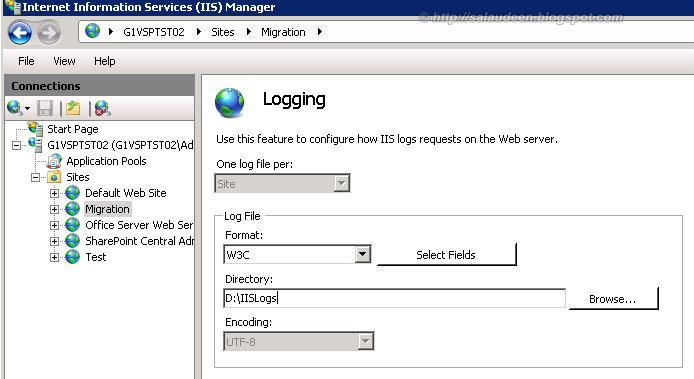Click the Test site globe icon
The image size is (694, 379).
73,257
